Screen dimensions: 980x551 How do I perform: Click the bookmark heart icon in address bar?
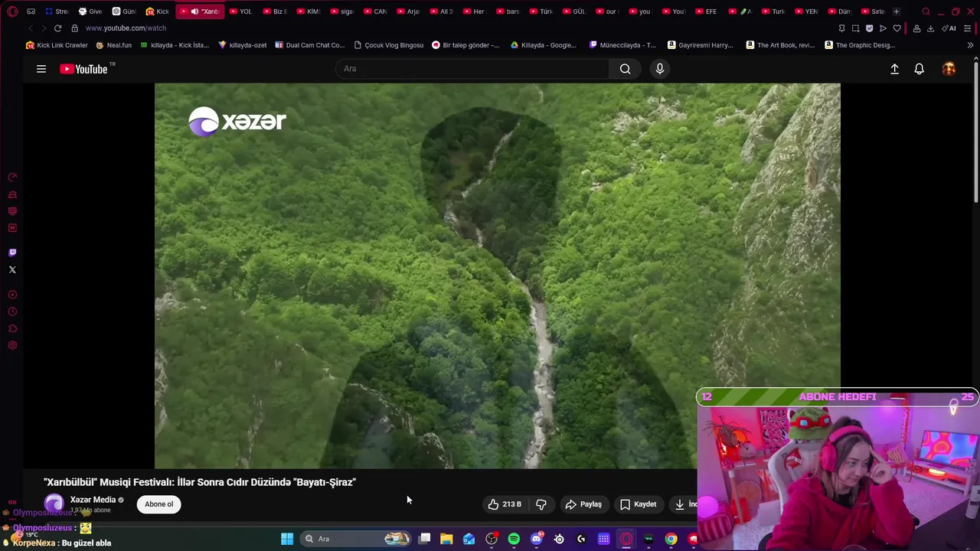coord(897,28)
